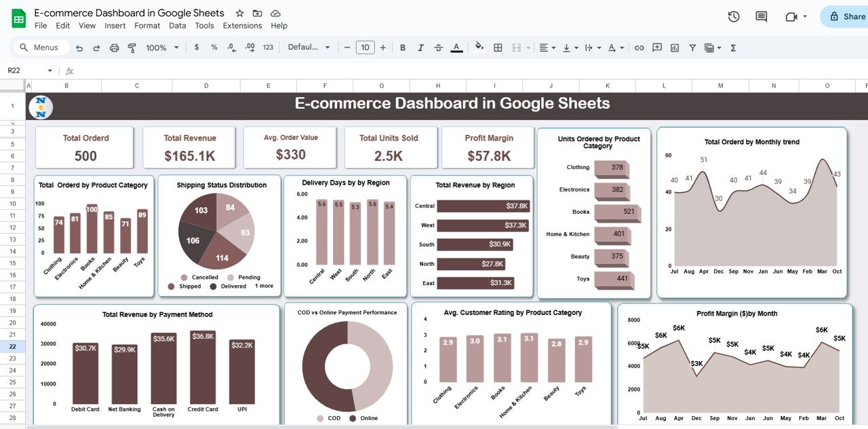Open the name box dropdown arrow
868x429 pixels.
[50, 71]
